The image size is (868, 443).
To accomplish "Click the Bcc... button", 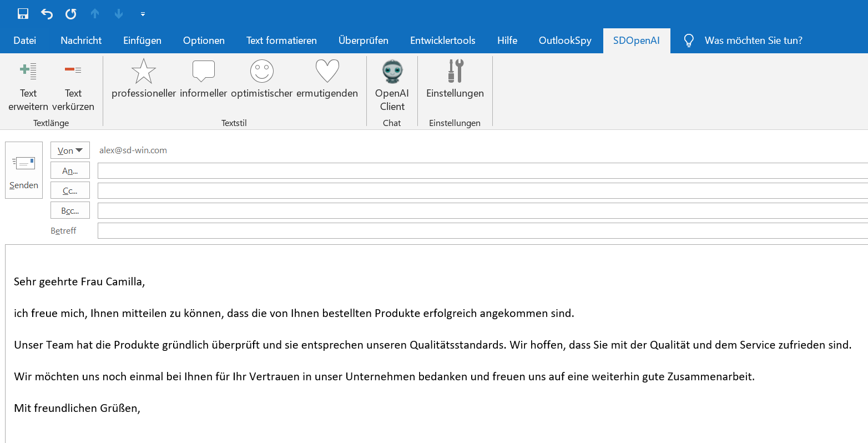I will (x=70, y=210).
